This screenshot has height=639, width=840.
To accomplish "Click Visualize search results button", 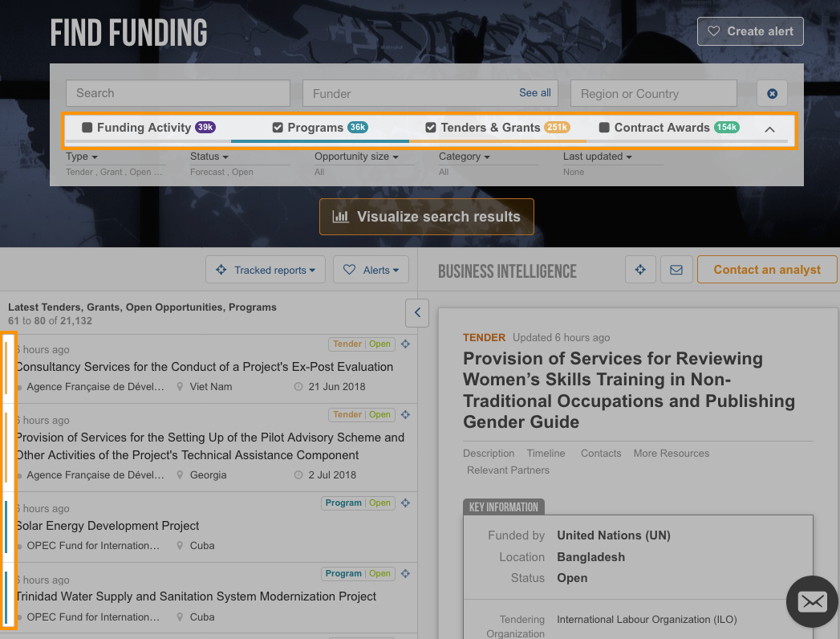I will (427, 217).
